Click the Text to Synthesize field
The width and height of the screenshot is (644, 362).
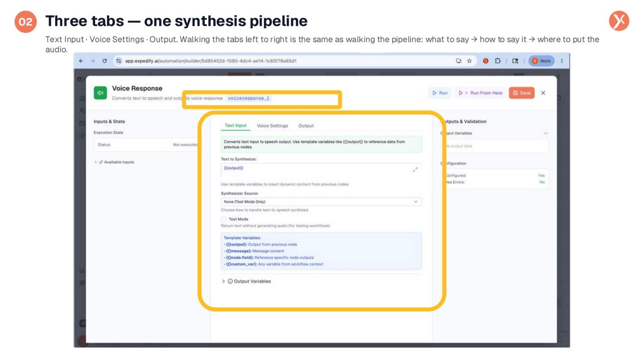(x=321, y=170)
